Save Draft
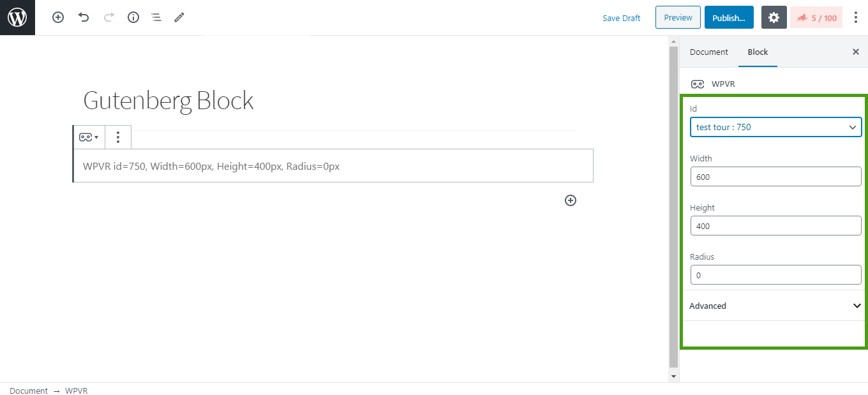Image resolution: width=868 pixels, height=395 pixels. point(621,18)
